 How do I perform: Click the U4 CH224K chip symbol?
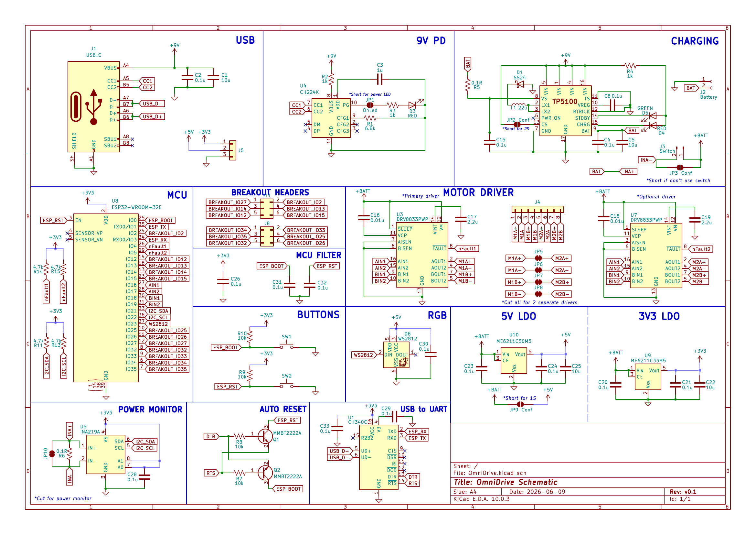331,118
